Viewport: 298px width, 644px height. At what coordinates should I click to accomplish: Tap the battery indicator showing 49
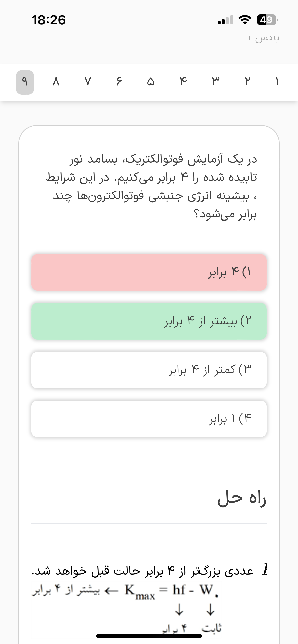[267, 20]
